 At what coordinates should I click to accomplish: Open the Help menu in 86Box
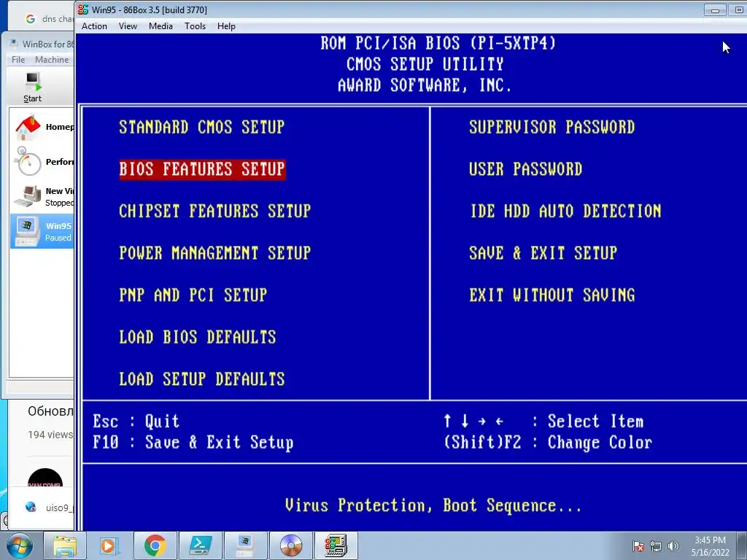pyautogui.click(x=226, y=26)
